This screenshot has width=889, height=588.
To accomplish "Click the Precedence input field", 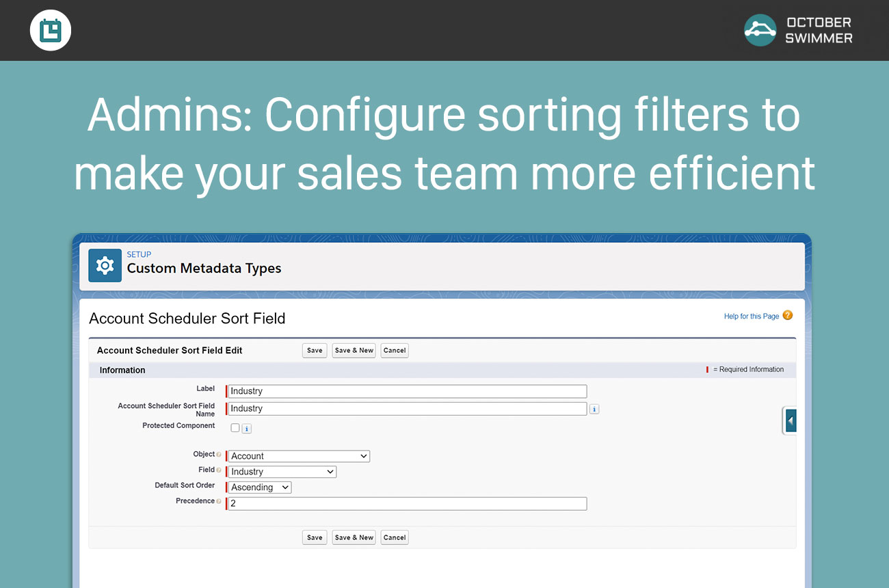I will tap(407, 503).
